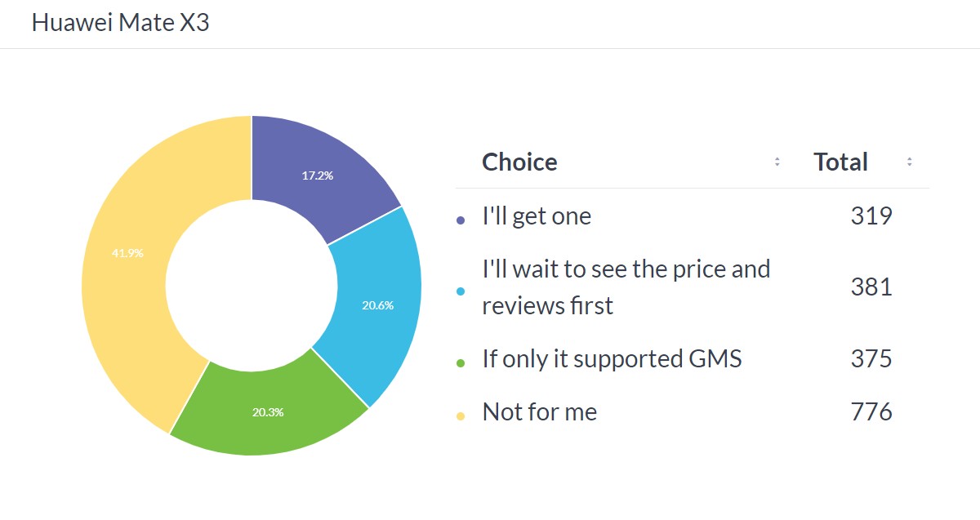
Task: Click the Total column sort arrows
Action: 909,162
